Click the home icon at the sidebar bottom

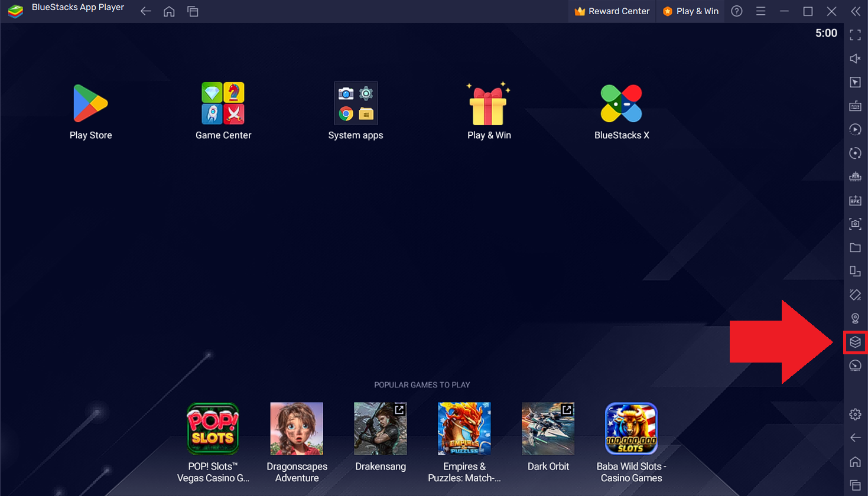[x=855, y=461]
